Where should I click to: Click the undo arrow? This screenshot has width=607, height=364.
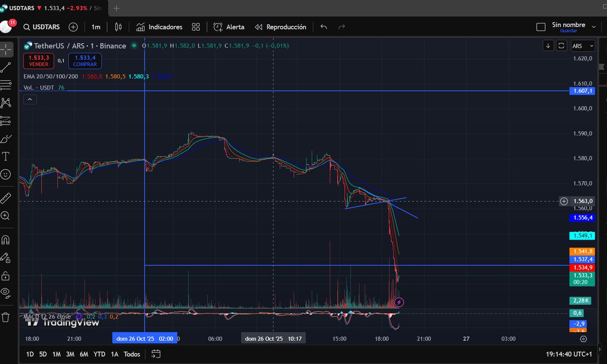tap(324, 27)
